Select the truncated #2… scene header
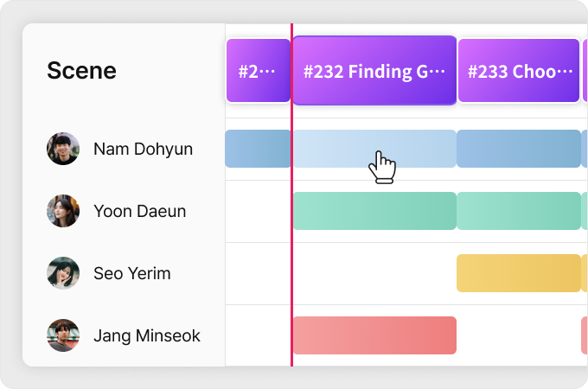The height and width of the screenshot is (389, 588). coord(258,71)
